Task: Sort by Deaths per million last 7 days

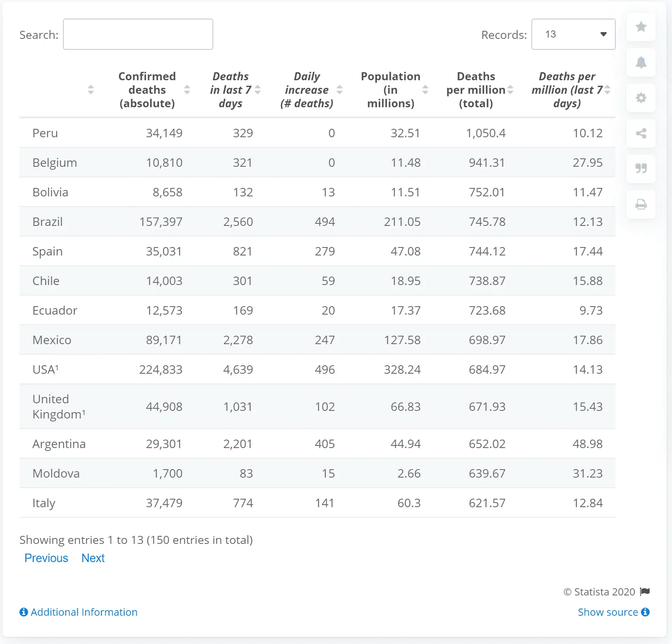Action: (x=607, y=90)
